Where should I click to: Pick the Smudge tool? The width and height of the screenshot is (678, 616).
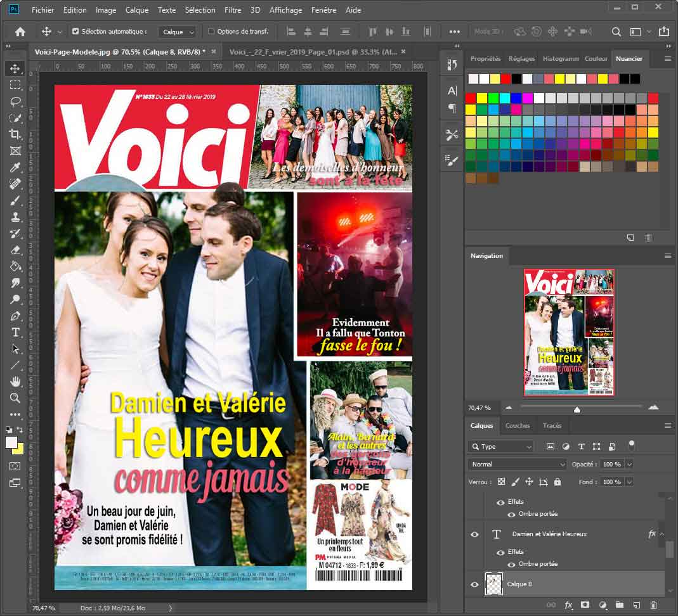pyautogui.click(x=15, y=283)
